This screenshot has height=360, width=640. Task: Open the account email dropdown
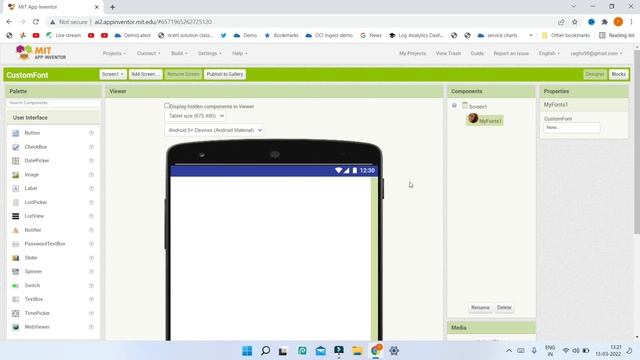(x=596, y=53)
